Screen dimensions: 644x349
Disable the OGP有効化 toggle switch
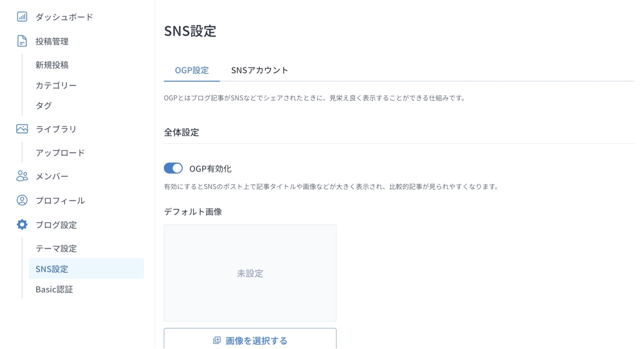click(x=173, y=168)
